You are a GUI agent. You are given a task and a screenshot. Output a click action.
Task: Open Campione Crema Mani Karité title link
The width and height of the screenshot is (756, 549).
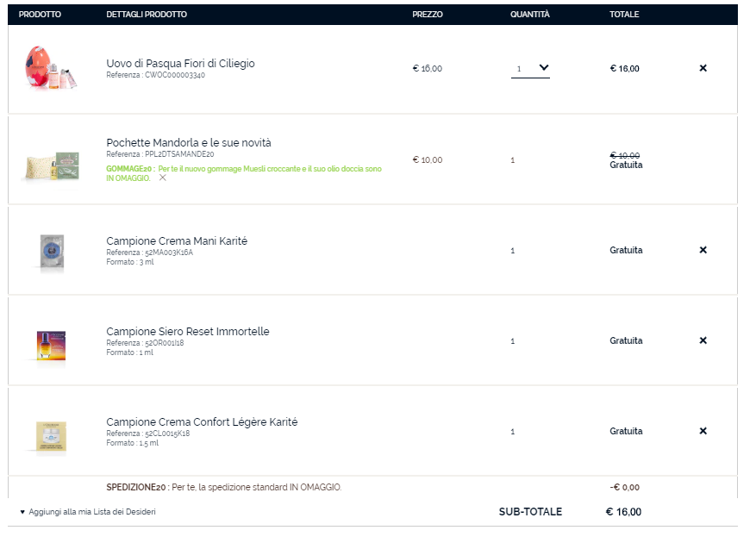click(177, 240)
